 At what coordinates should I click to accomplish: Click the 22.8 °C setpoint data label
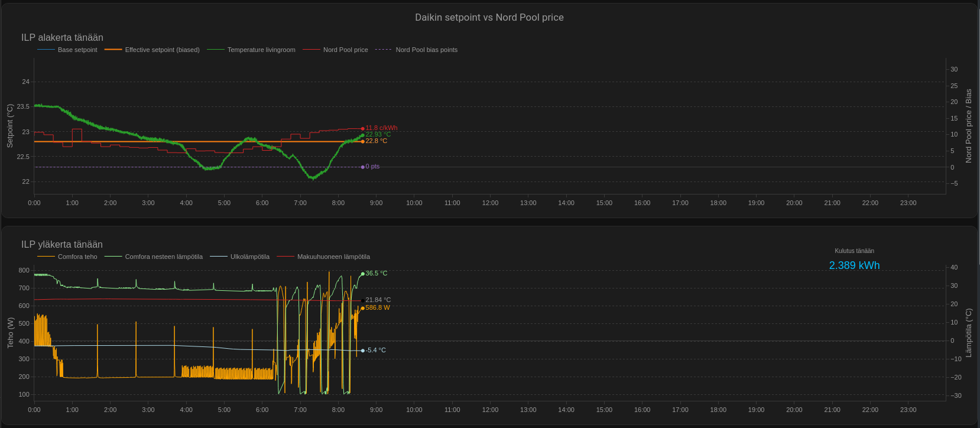coord(376,141)
